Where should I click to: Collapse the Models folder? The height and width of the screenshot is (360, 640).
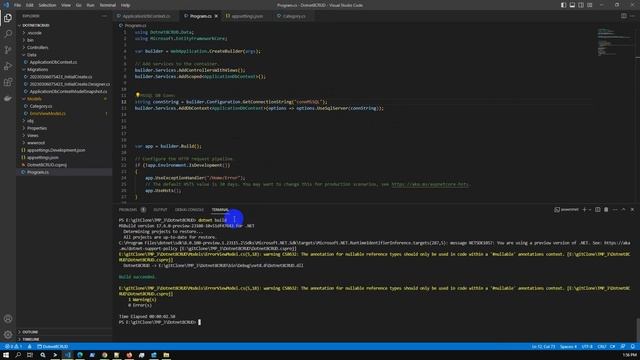(34, 99)
